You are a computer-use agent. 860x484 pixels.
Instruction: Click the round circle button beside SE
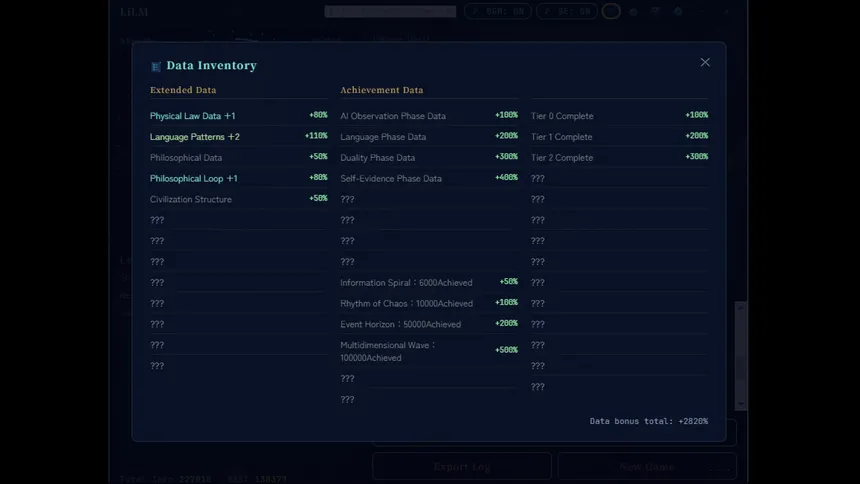point(611,11)
